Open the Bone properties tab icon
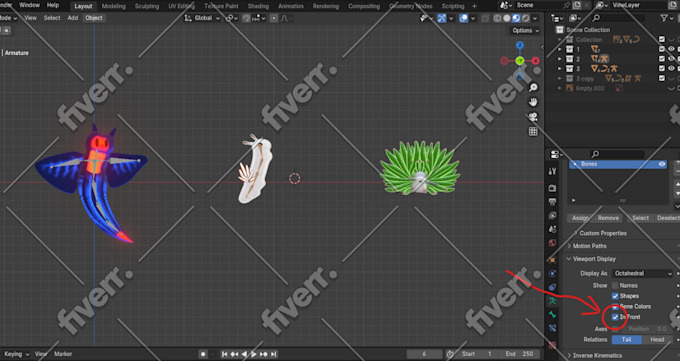Image resolution: width=680 pixels, height=361 pixels. 552,315
